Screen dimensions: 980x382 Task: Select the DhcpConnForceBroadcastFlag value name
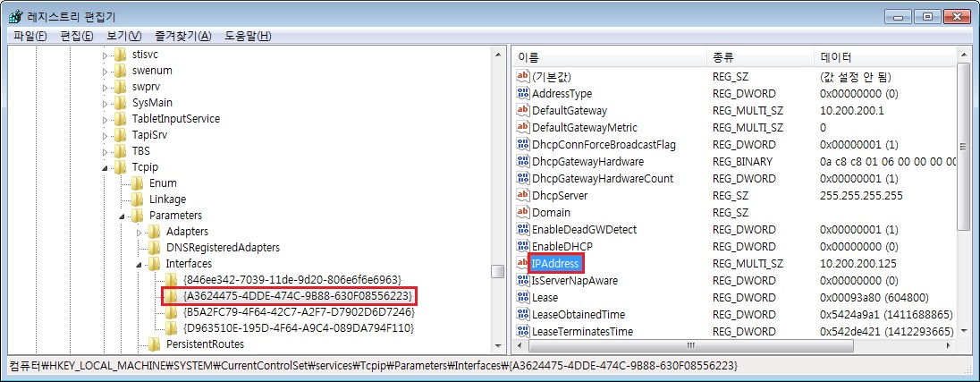(x=604, y=144)
